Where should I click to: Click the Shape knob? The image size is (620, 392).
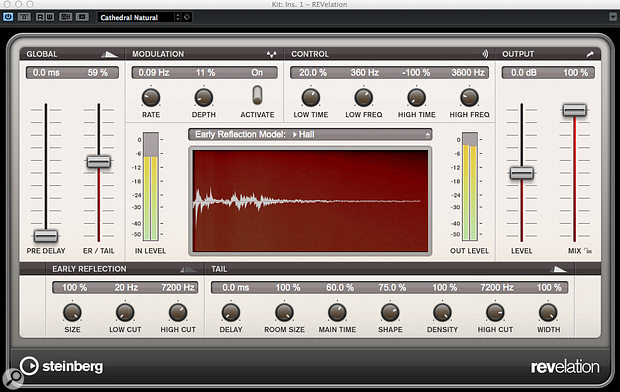tap(390, 312)
